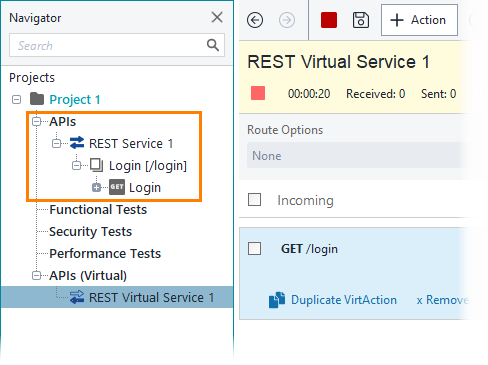Select the GET Login request item
Image resolution: width=488 pixels, height=365 pixels.
[145, 188]
